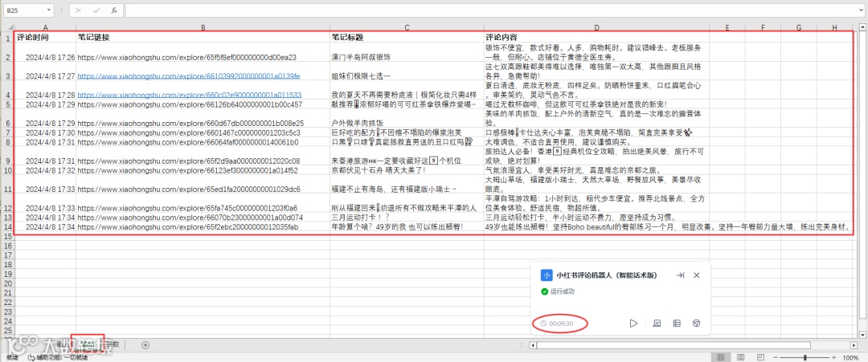The image size is (868, 362).
Task: Collapse the robot panel with the arrow-to-bar icon
Action: coord(681,275)
